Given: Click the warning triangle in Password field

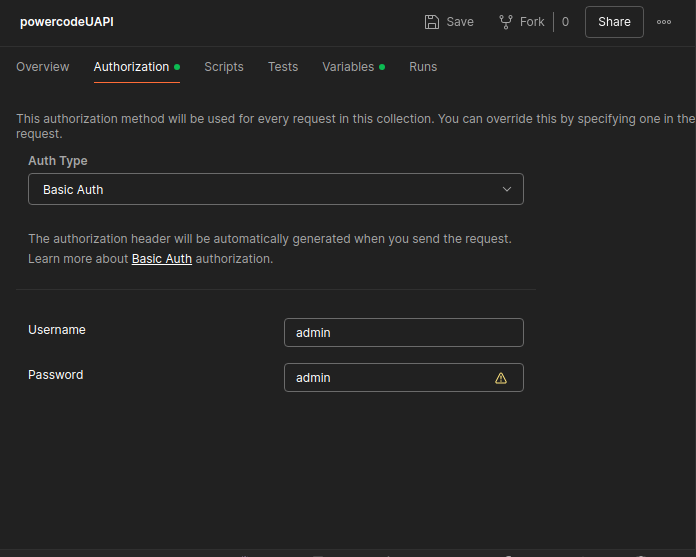Looking at the screenshot, I should pyautogui.click(x=501, y=378).
